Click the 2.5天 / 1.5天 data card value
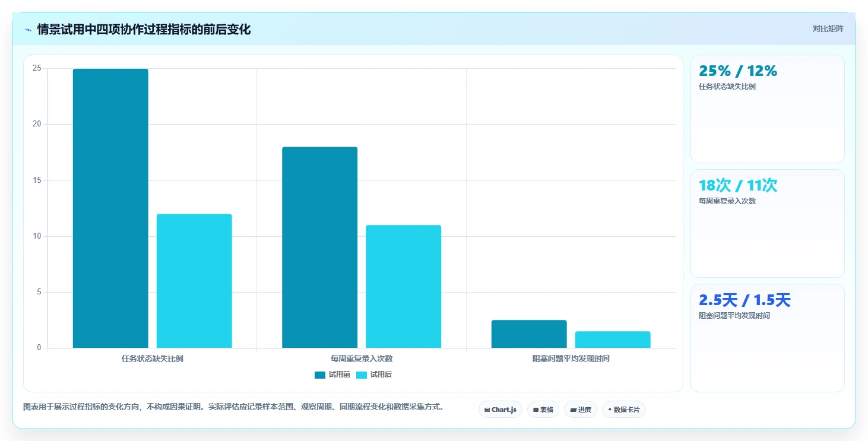Viewport: 868px width, 441px height. point(745,300)
